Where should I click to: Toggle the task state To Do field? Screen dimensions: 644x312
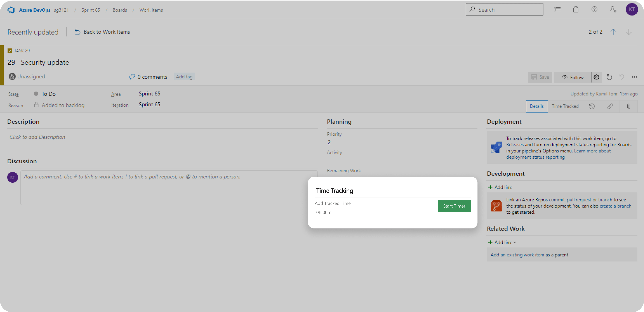click(x=48, y=94)
